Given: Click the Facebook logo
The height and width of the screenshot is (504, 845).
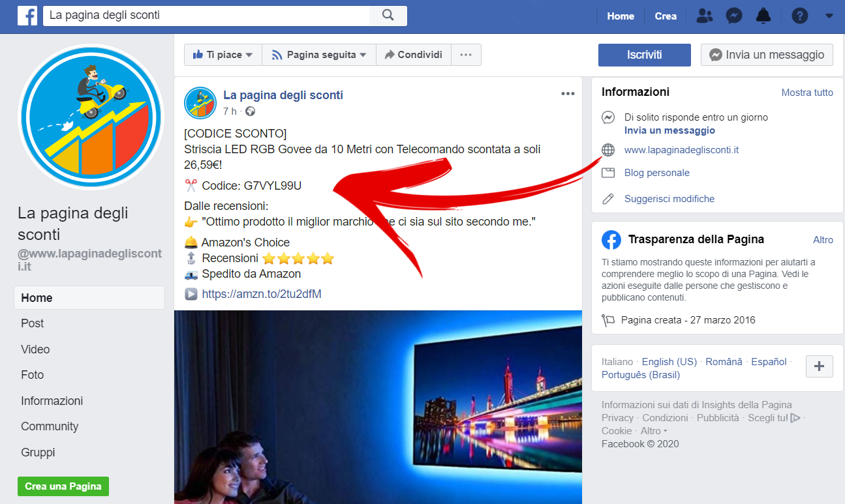Looking at the screenshot, I should [x=27, y=16].
